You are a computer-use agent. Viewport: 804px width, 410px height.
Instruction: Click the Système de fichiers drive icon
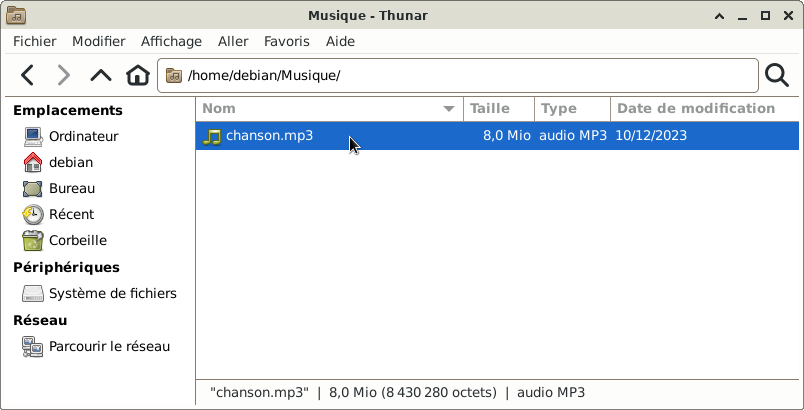click(x=32, y=293)
